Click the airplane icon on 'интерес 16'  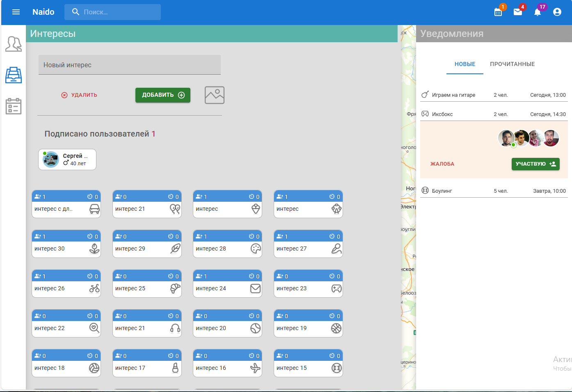(x=256, y=368)
